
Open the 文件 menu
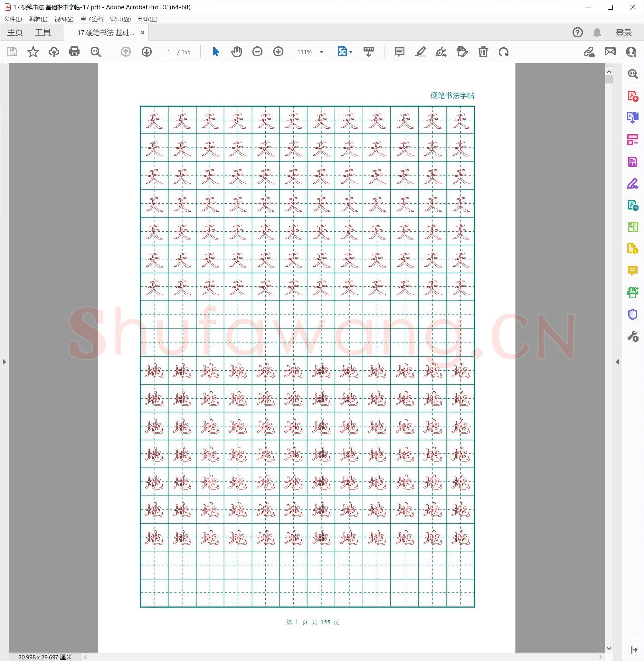13,19
